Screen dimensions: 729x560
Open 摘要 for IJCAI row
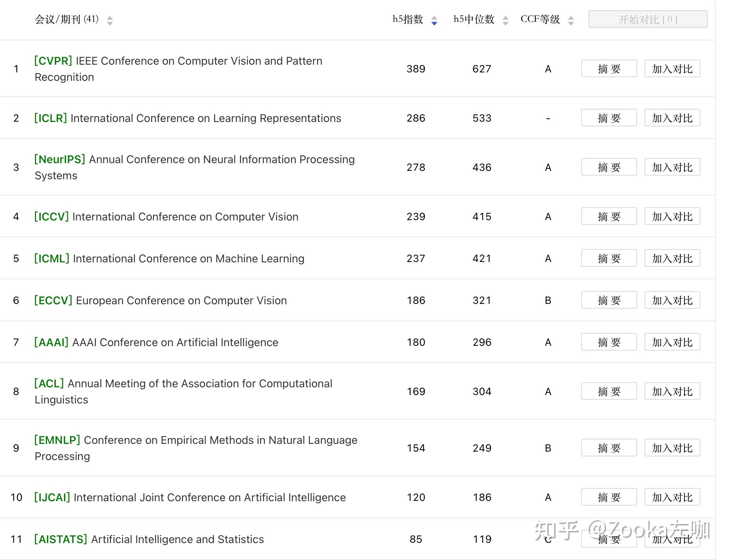click(x=609, y=497)
